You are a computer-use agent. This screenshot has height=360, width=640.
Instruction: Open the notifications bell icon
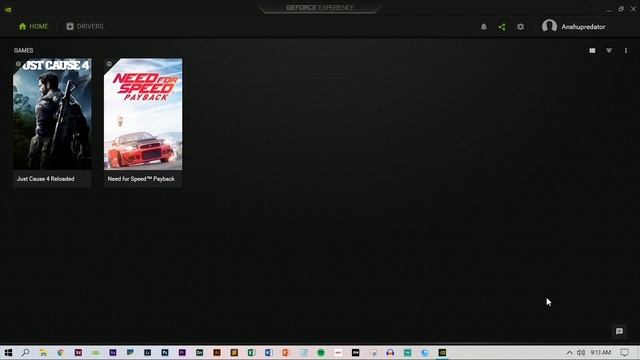pos(484,27)
